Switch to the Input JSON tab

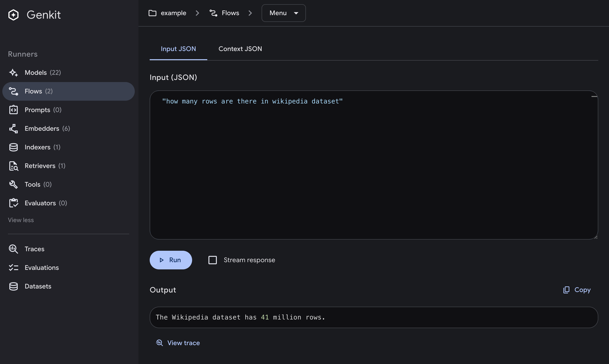pos(178,49)
